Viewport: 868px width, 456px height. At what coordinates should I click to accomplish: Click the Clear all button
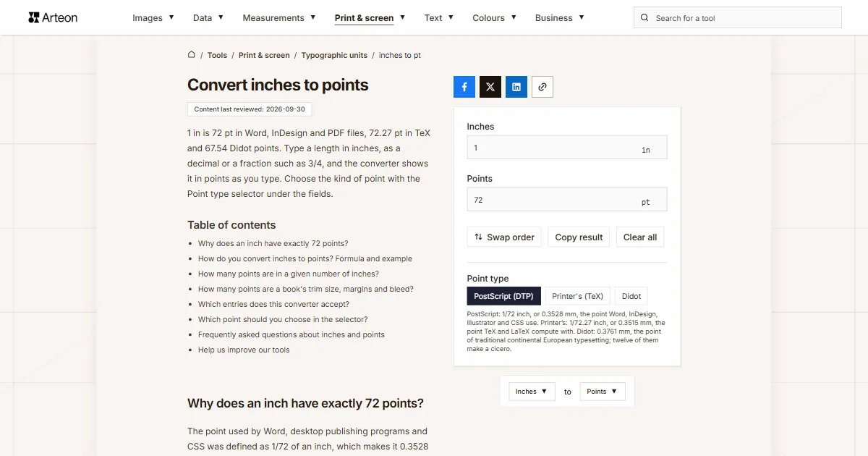click(640, 237)
